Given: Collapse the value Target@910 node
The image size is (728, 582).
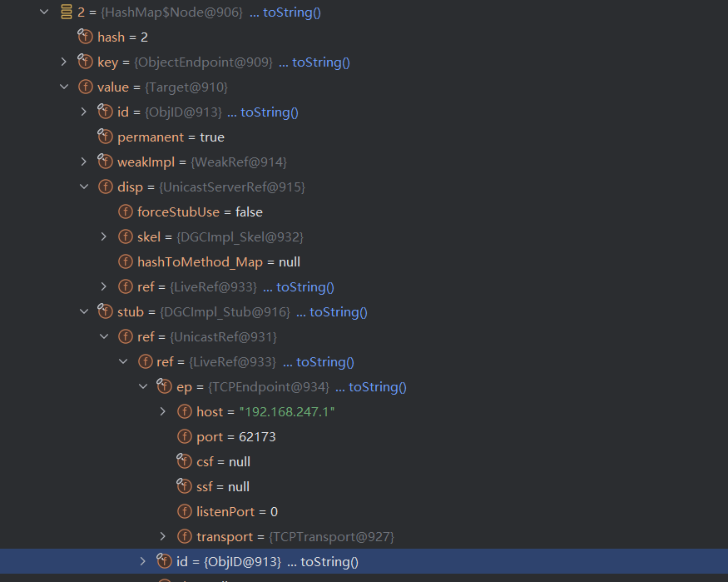Looking at the screenshot, I should tap(64, 87).
